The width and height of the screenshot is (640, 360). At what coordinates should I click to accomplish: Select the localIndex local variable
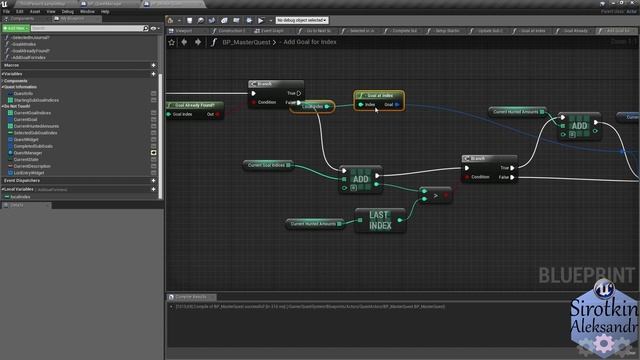point(20,197)
